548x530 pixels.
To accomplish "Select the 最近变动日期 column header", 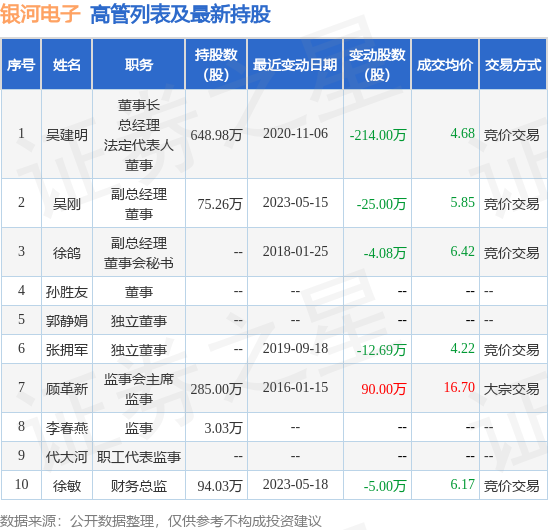I will [295, 65].
